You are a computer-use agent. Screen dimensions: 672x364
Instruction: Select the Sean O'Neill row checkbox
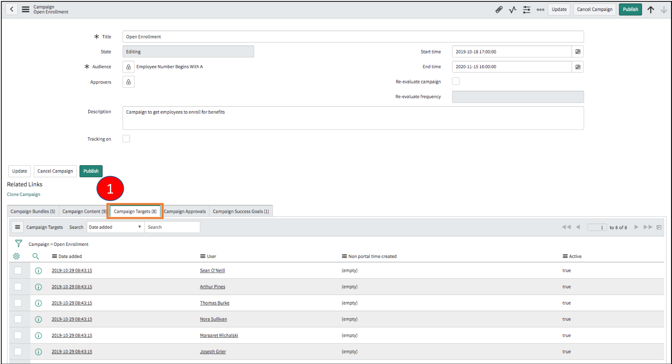pyautogui.click(x=18, y=271)
